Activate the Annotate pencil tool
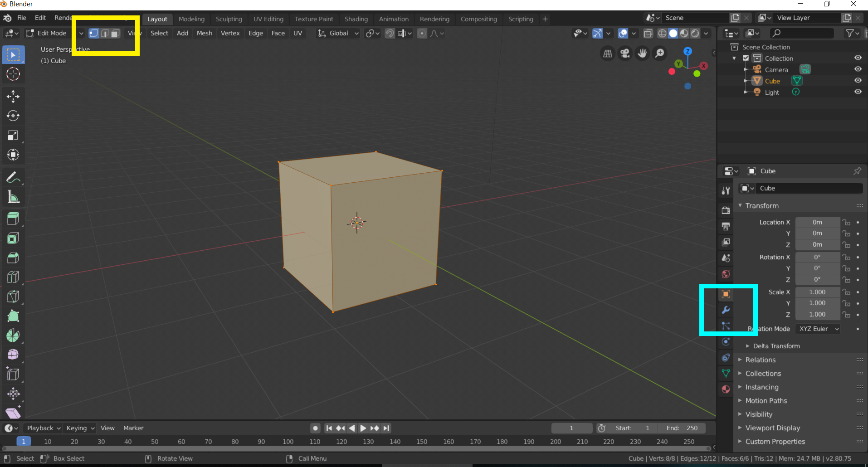Screen dimensions: 868x467 (13, 177)
